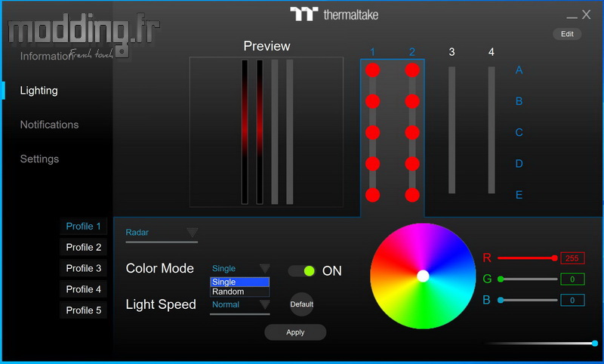Viewport: 604px width, 364px height.
Task: Select LED dot at strip 1 row B
Action: [372, 101]
